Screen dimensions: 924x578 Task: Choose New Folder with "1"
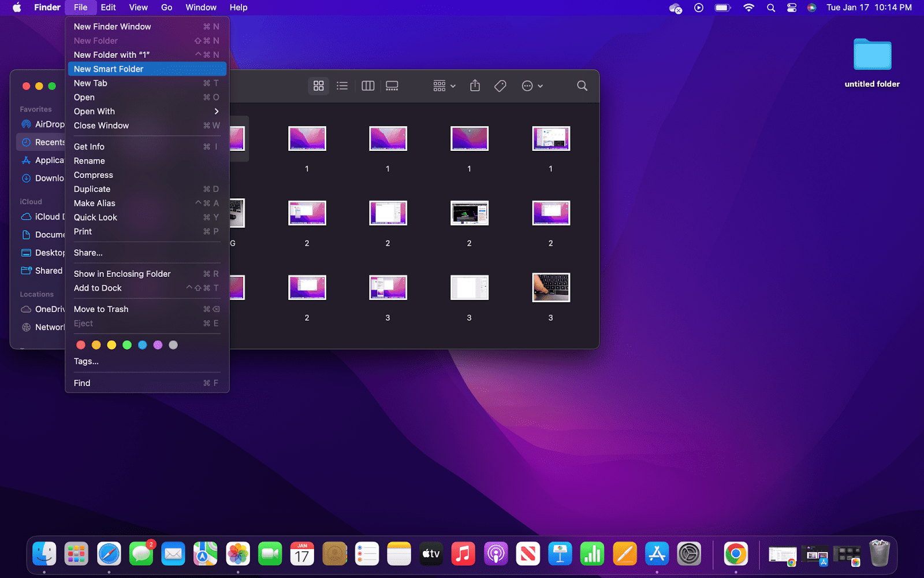tap(147, 55)
